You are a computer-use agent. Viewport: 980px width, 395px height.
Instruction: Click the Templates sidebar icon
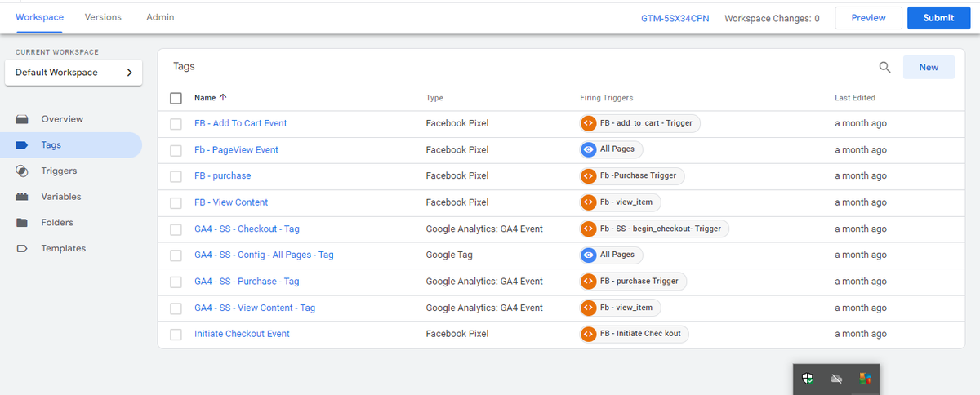pos(23,249)
